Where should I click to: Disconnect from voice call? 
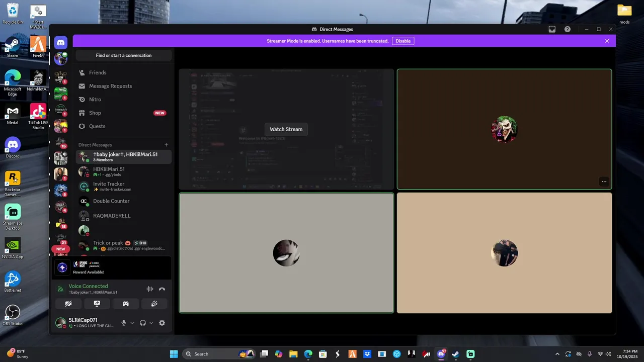(x=162, y=289)
